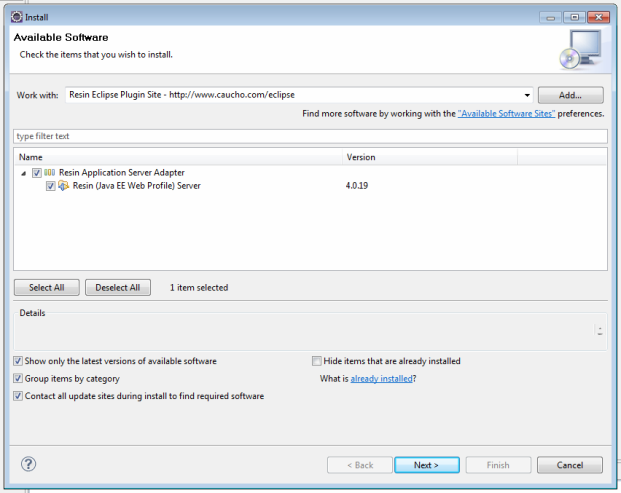Screen dimensions: 621x493
Task: Uncheck Resin (Java EE Web Profile) Server checkbox
Action: [51, 186]
